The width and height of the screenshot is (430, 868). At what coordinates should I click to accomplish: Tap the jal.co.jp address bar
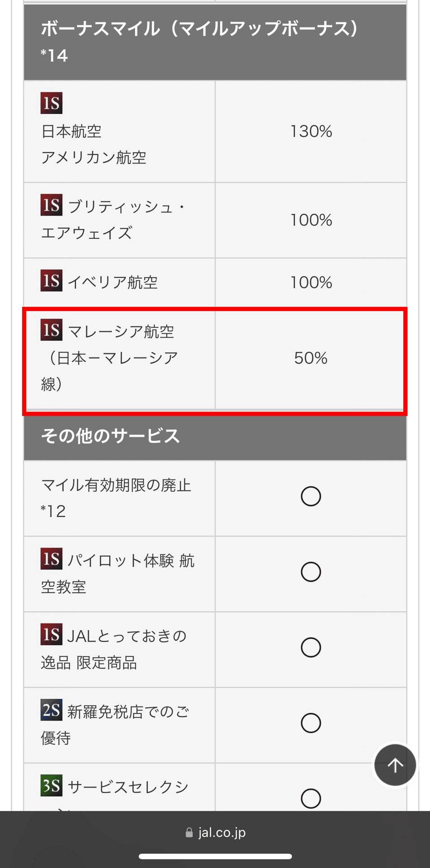pos(215,833)
